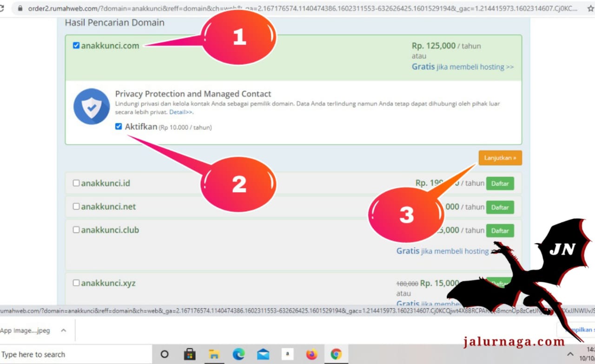The height and width of the screenshot is (364, 595).
Task: Open Microsoft Store from the taskbar
Action: (x=190, y=354)
